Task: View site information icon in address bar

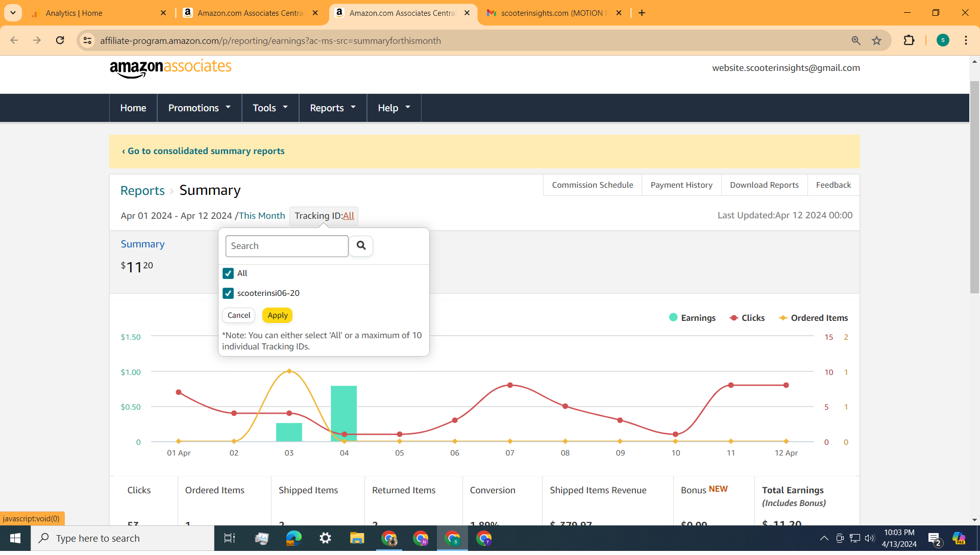Action: pyautogui.click(x=87, y=40)
